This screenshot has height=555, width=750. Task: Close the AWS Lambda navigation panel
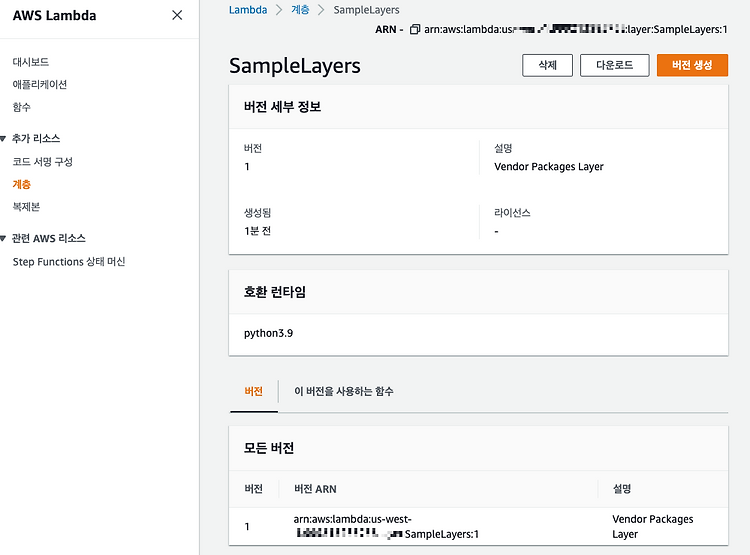[x=177, y=15]
